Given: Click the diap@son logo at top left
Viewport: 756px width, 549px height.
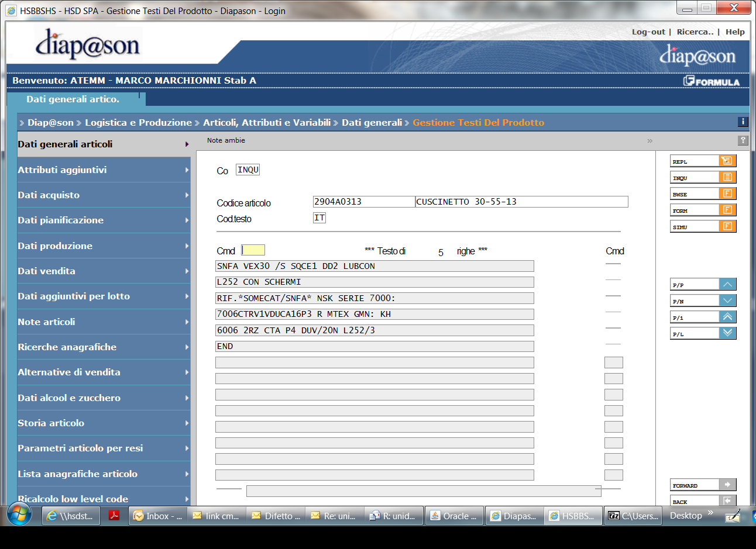Looking at the screenshot, I should [x=88, y=44].
